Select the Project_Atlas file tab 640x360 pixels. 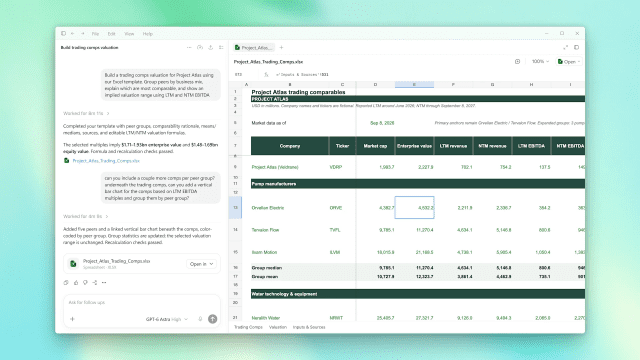tap(253, 47)
